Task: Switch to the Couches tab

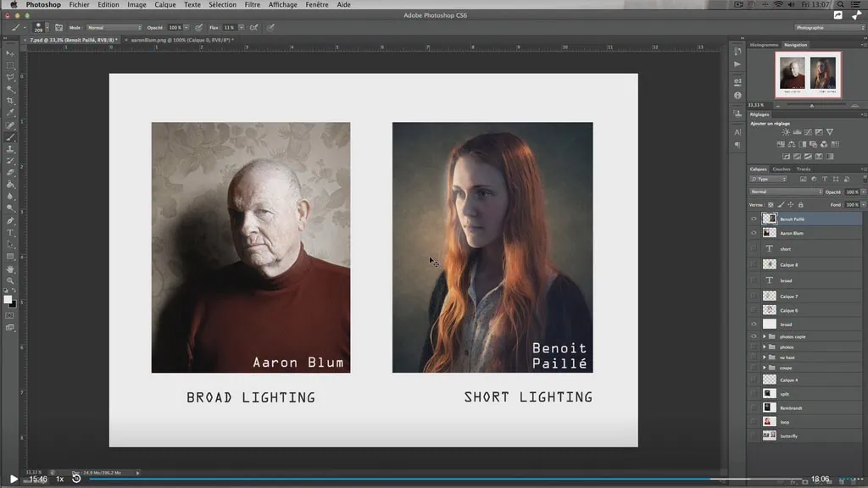Action: tap(781, 169)
